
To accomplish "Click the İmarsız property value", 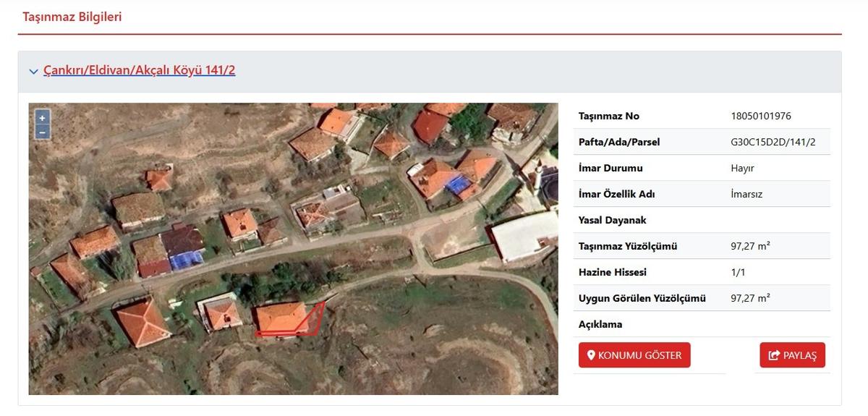I will tap(746, 194).
